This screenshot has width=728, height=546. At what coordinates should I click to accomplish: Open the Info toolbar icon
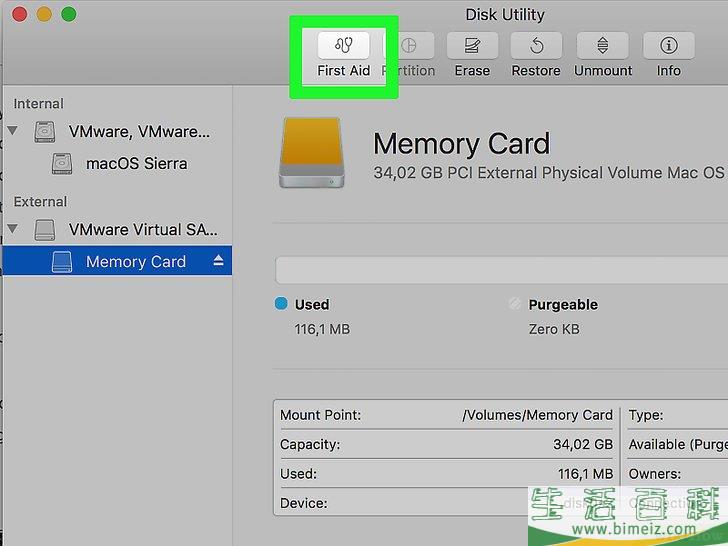(669, 45)
